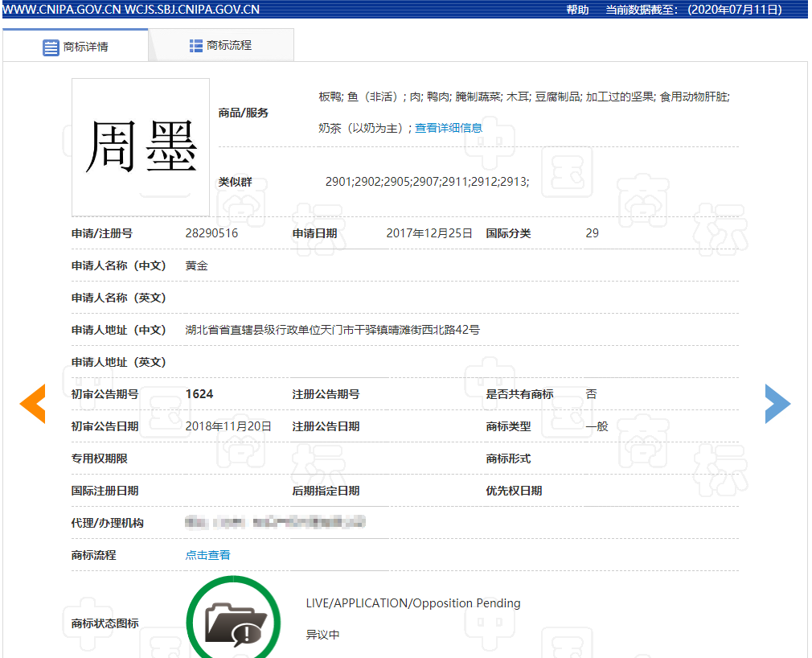
Task: Click the 申请/注册号 label
Action: click(x=102, y=233)
